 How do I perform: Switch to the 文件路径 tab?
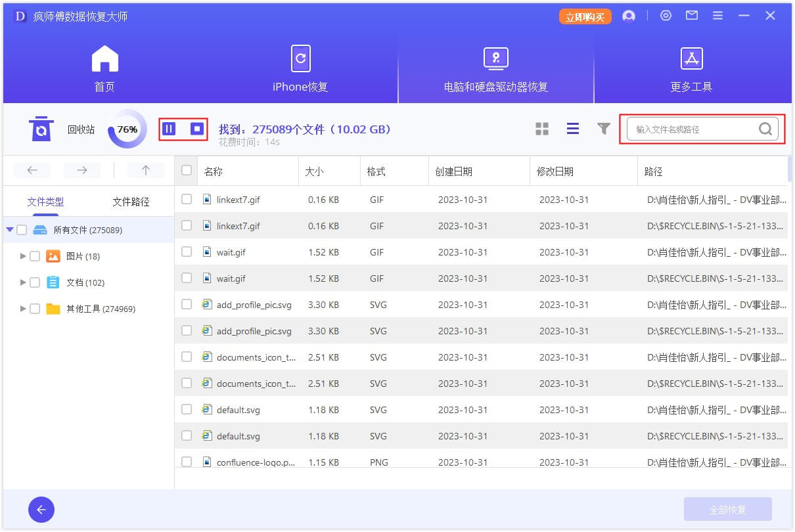click(131, 202)
